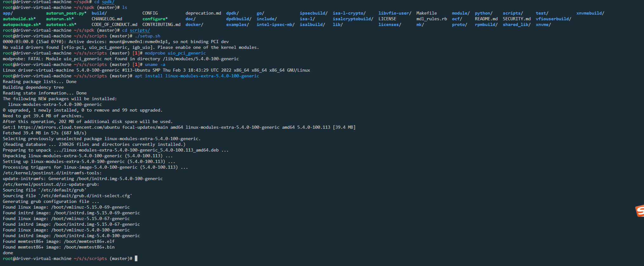Click autobuild.sh* file name
Screen dimensions: 644x266
click(19, 19)
